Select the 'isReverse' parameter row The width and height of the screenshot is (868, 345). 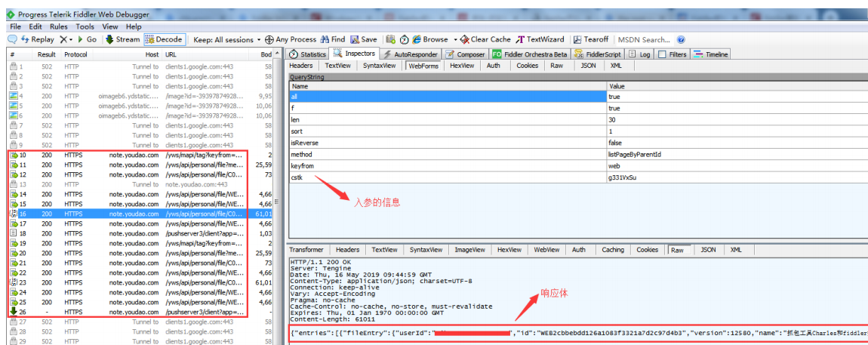click(578, 143)
